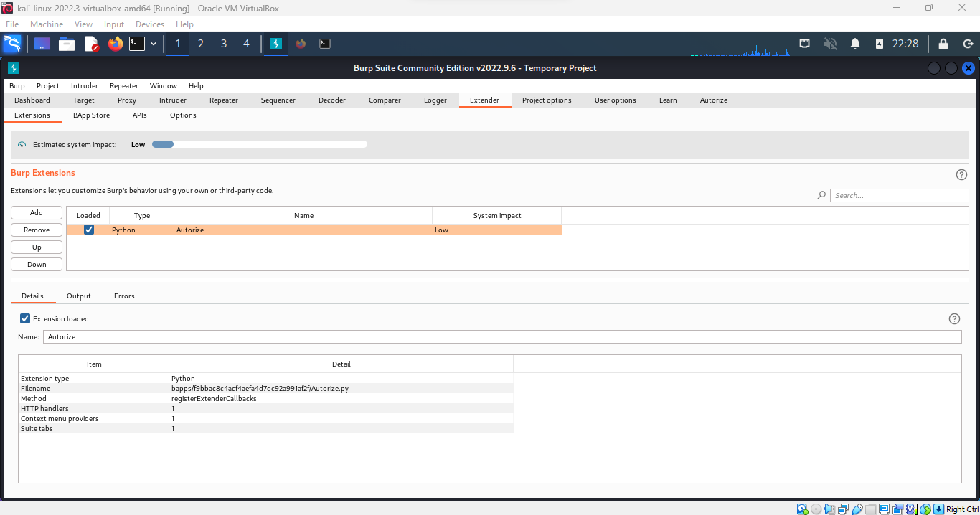Click the magnifier icon beside search box

click(821, 195)
